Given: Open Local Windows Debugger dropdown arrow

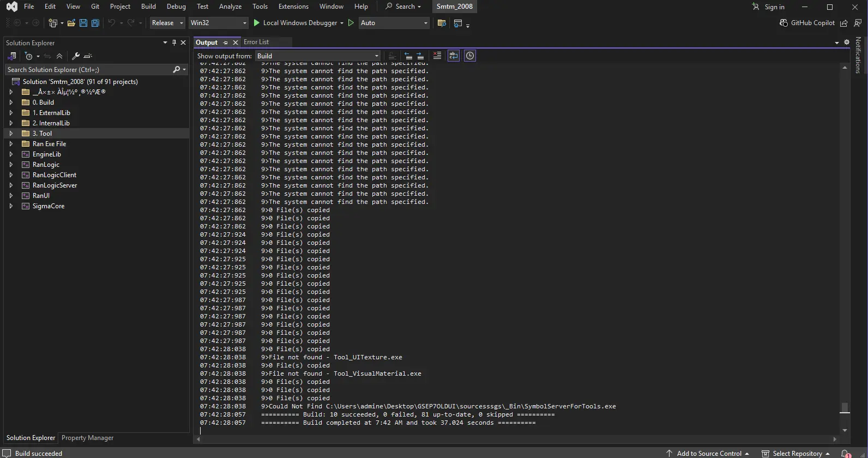Looking at the screenshot, I should pyautogui.click(x=342, y=23).
